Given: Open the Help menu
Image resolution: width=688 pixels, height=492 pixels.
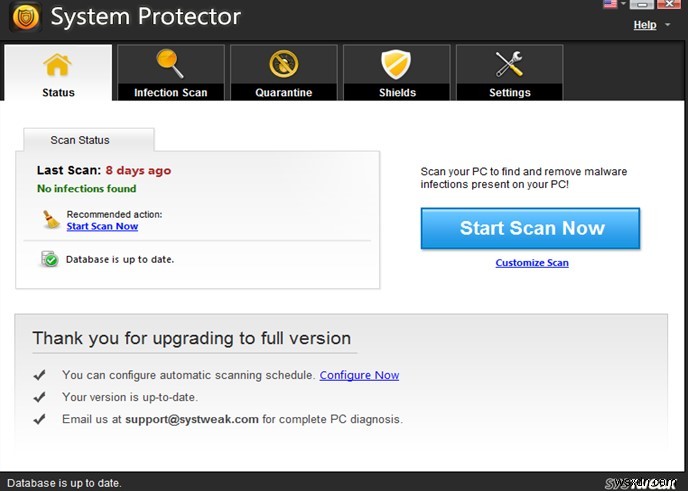Looking at the screenshot, I should [645, 25].
